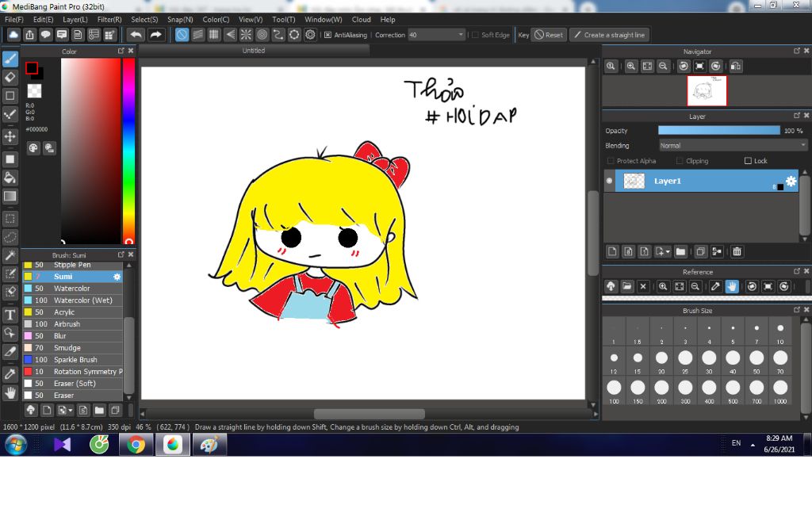Screen dimensions: 812x524
Task: Select the Eraser tool in left toolbar
Action: click(x=10, y=78)
